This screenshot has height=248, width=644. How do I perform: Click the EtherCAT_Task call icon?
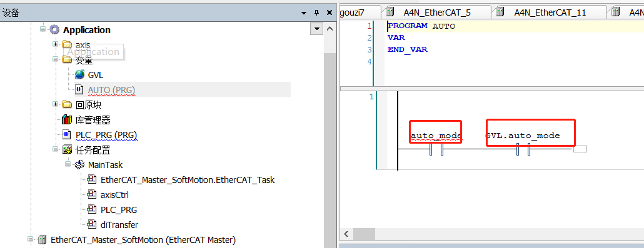coord(92,179)
